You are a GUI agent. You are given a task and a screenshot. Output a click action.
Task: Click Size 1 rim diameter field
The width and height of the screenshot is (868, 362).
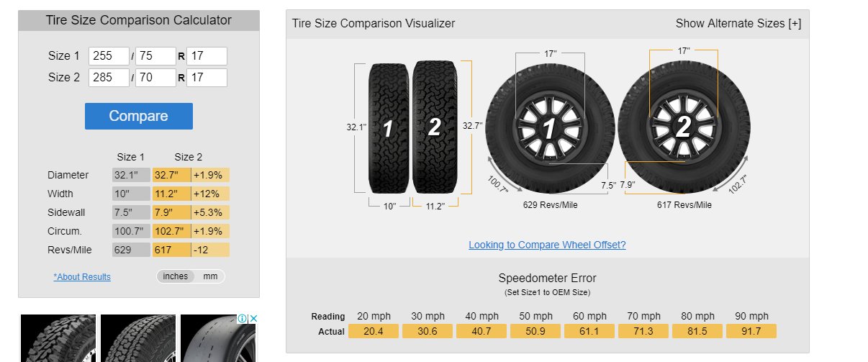[x=207, y=56]
